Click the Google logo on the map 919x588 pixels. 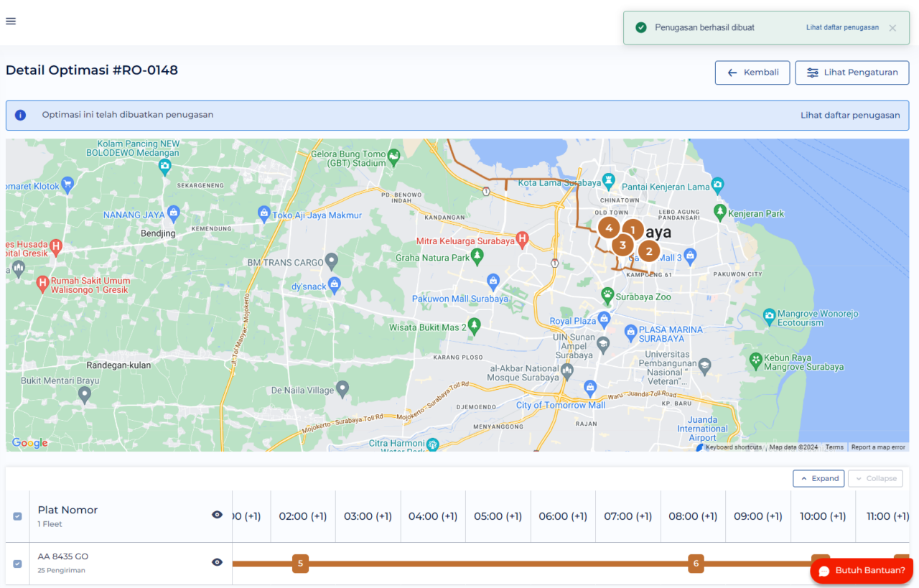pos(29,443)
